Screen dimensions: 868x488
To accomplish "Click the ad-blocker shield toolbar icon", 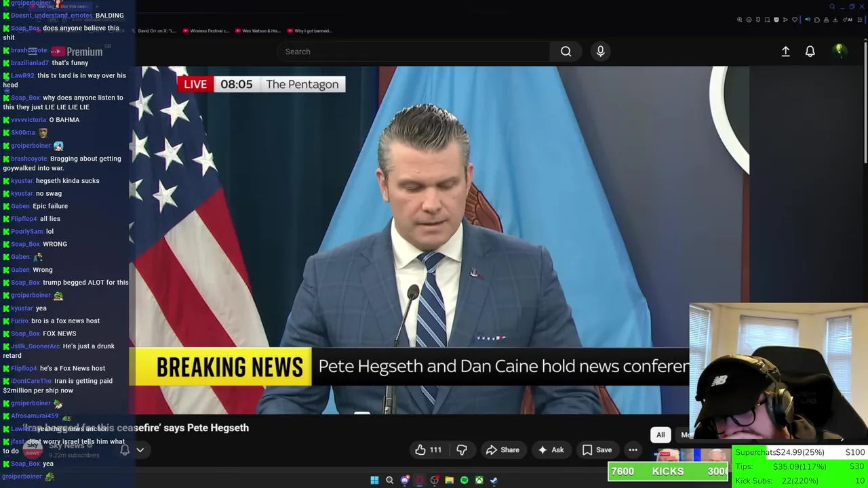I will (776, 20).
